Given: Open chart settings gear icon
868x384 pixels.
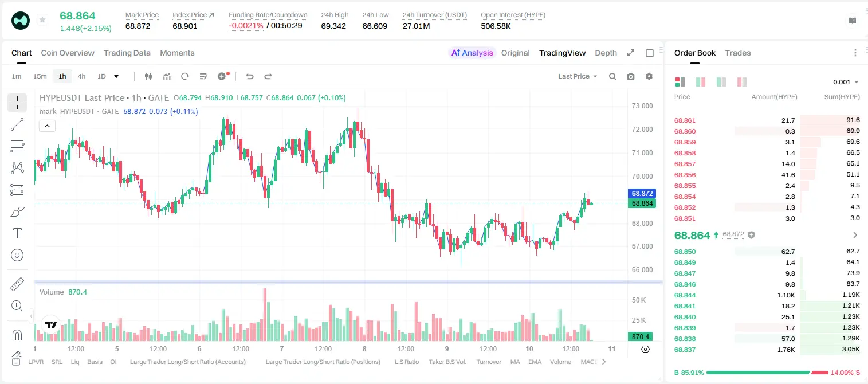Looking at the screenshot, I should click(x=649, y=76).
